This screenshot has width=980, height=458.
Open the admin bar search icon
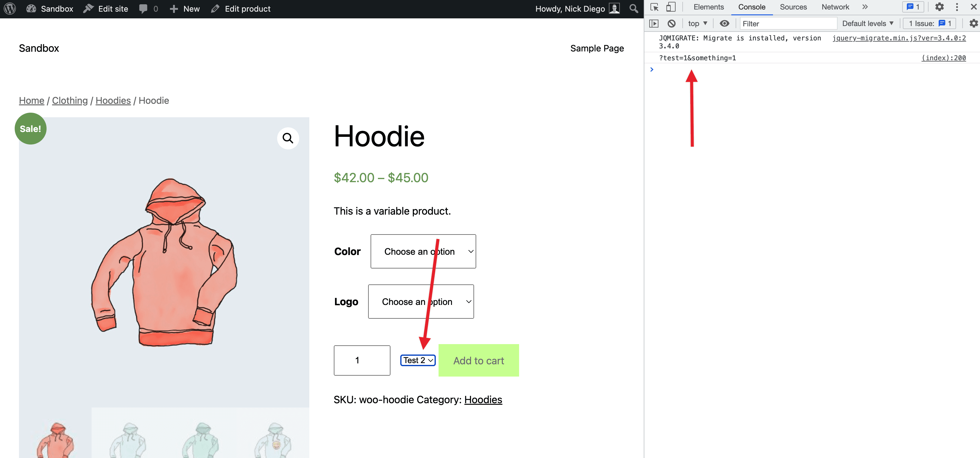click(x=633, y=9)
